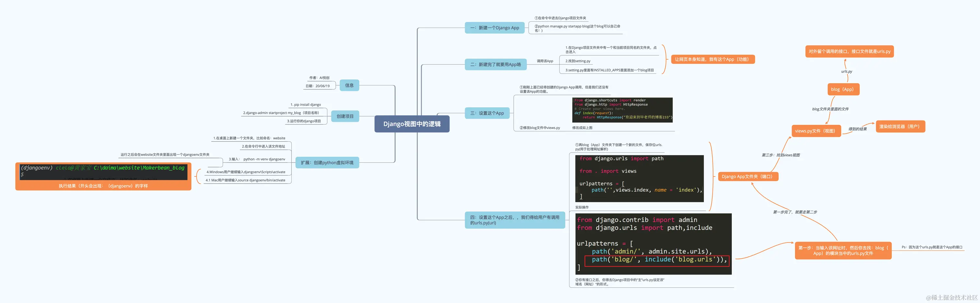Click the item "2.找到setting.py"

click(578, 61)
